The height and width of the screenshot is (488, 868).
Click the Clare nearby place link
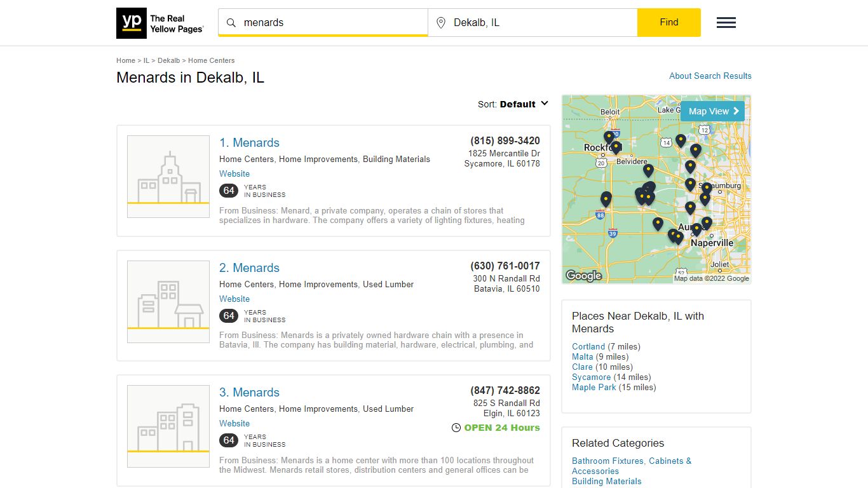coord(582,367)
